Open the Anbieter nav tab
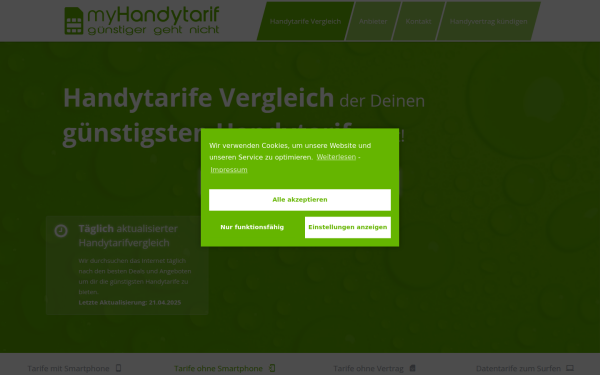 (373, 21)
